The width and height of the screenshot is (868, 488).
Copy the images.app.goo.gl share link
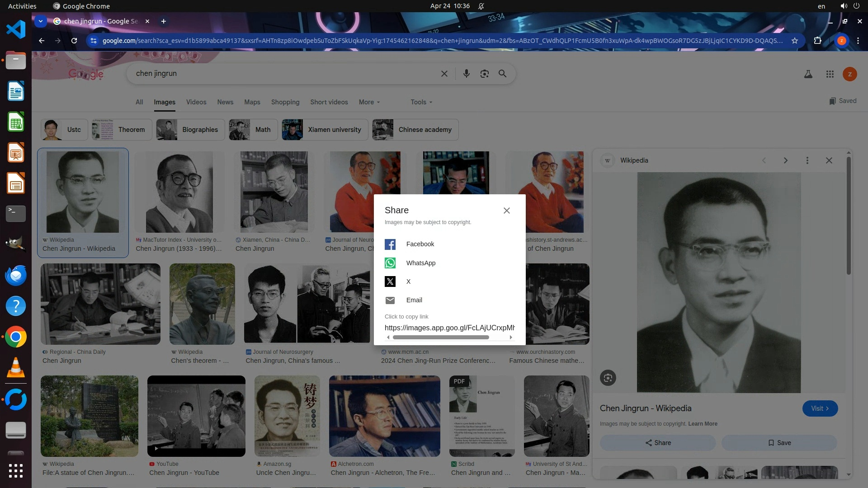coord(449,328)
